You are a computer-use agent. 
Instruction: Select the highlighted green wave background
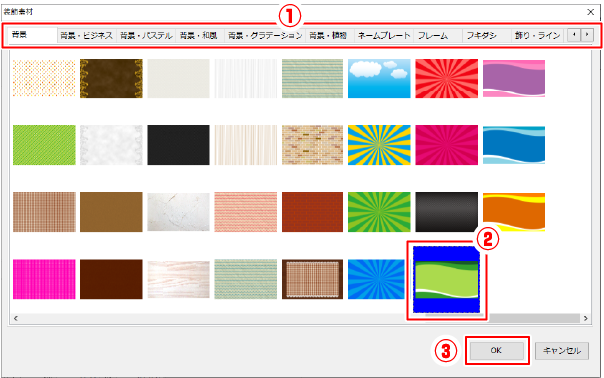point(446,280)
